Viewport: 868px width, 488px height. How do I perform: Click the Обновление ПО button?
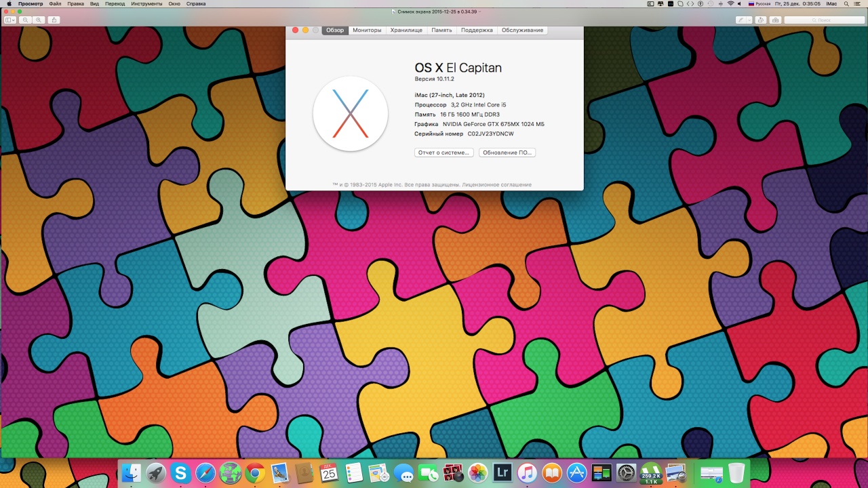click(x=507, y=152)
